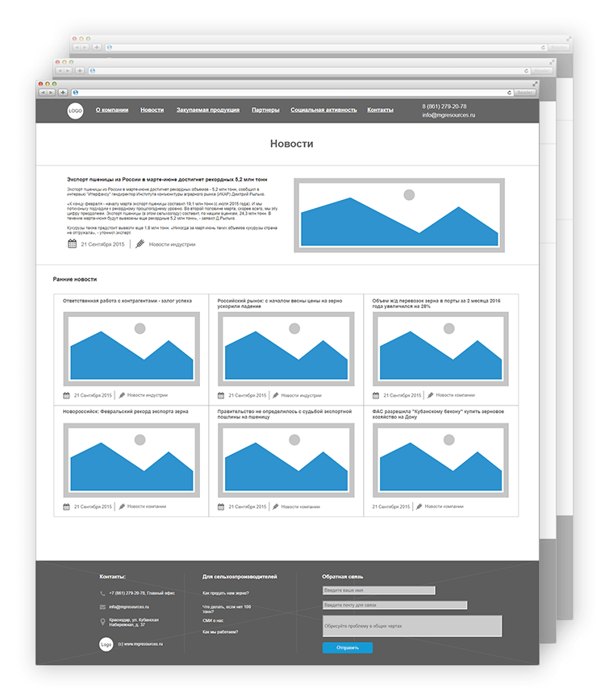Click the pencil icon beside featured article category
The width and height of the screenshot is (609, 700).
click(140, 244)
